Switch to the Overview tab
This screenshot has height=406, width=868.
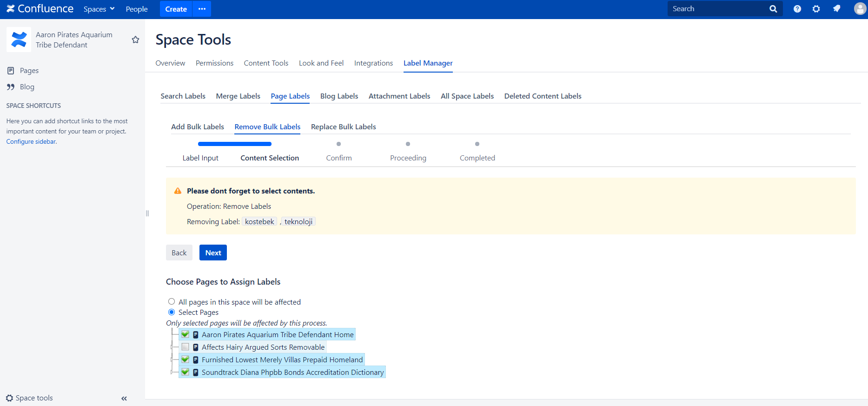click(170, 63)
